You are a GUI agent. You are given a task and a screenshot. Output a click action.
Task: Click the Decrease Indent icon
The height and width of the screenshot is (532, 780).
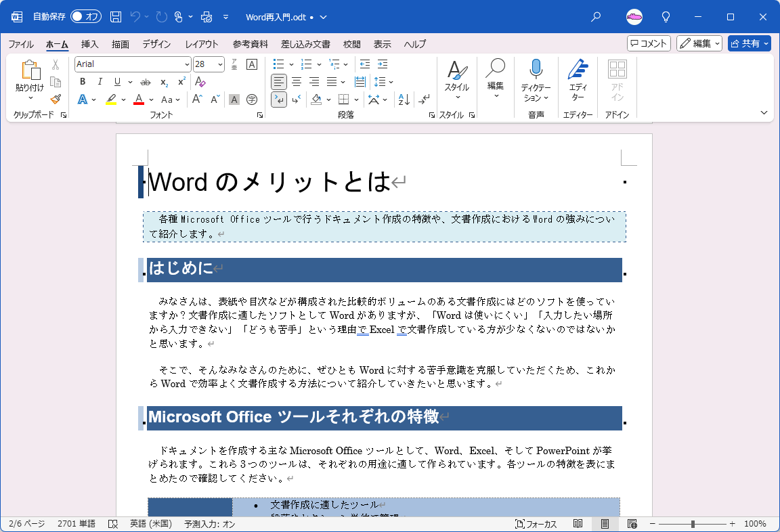(365, 64)
